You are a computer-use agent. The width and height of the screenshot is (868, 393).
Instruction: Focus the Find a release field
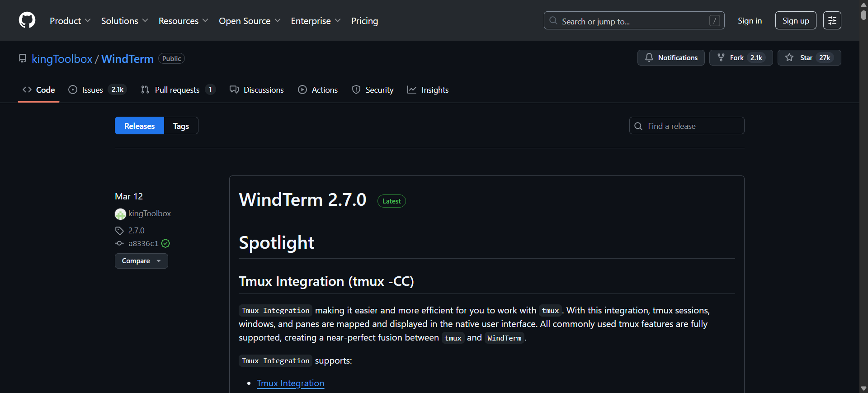[x=687, y=126]
